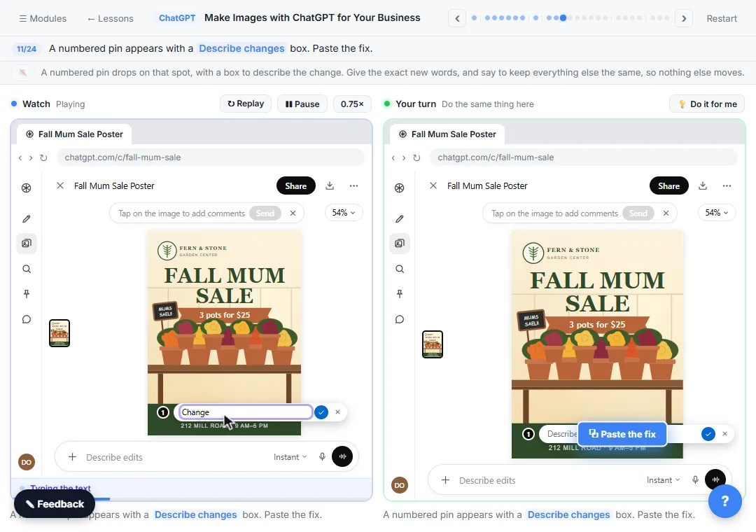This screenshot has width=756, height=532.
Task: Click the download icon in the Watch panel
Action: click(x=330, y=185)
